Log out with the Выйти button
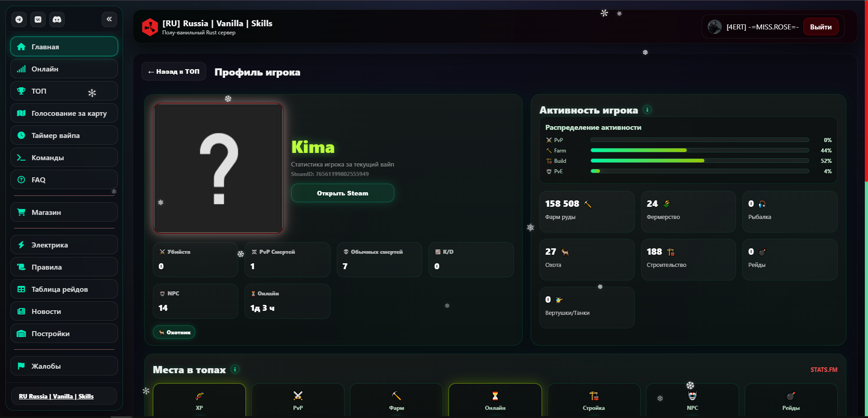This screenshot has height=418, width=868. coord(821,27)
